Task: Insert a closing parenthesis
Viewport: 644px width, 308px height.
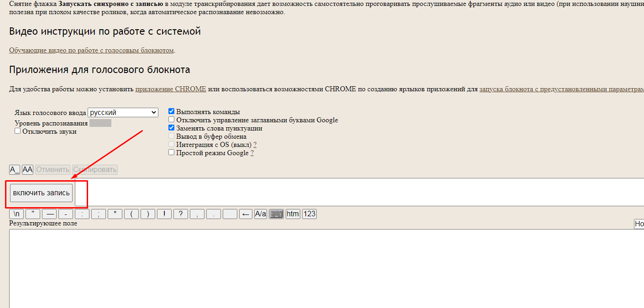Action: coord(148,214)
